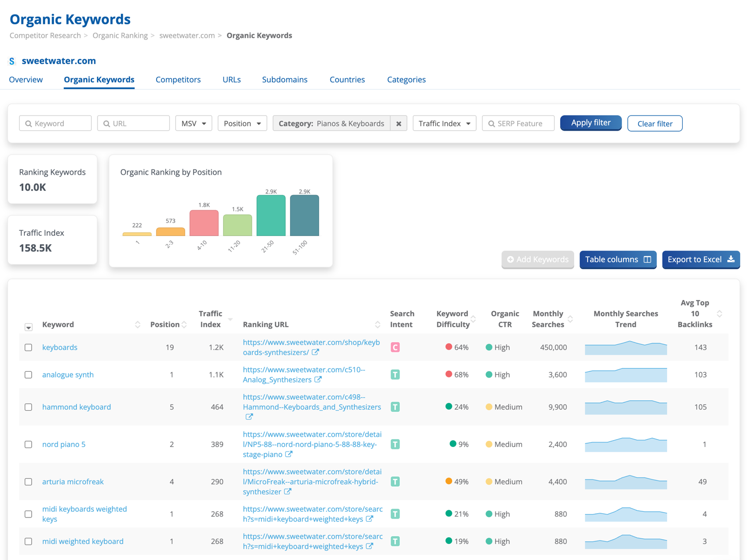Open the Traffic Index filter dropdown
The width and height of the screenshot is (747, 560).
445,123
